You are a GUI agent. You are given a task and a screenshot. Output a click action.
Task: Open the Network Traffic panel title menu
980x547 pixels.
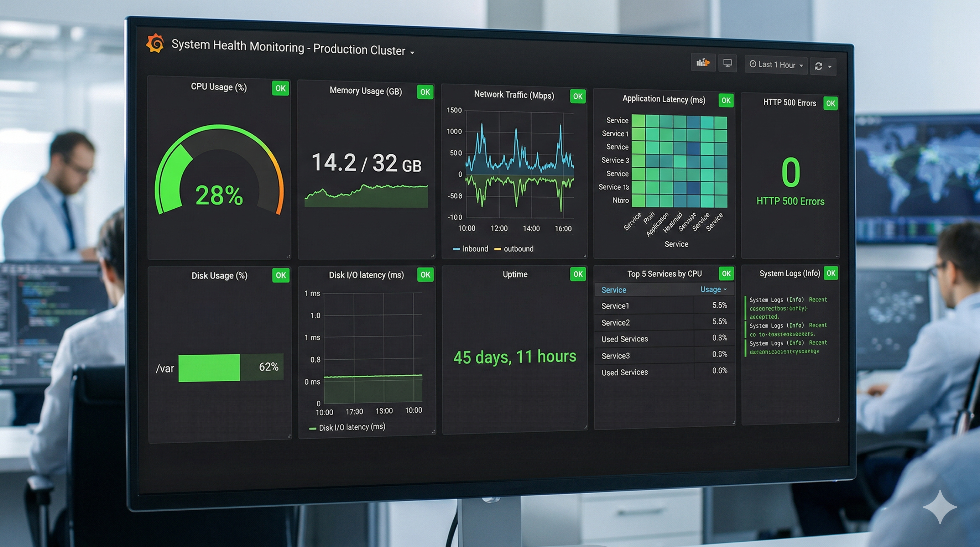pyautogui.click(x=514, y=95)
